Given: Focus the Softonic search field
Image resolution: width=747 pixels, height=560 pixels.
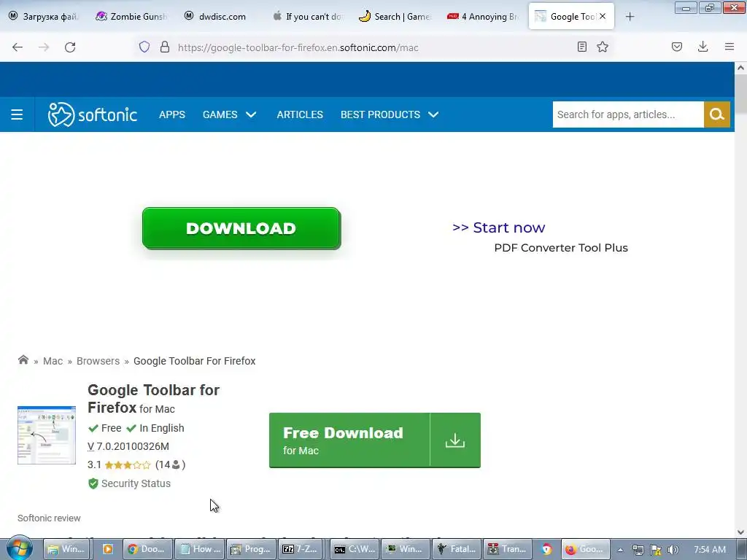Looking at the screenshot, I should pos(628,114).
